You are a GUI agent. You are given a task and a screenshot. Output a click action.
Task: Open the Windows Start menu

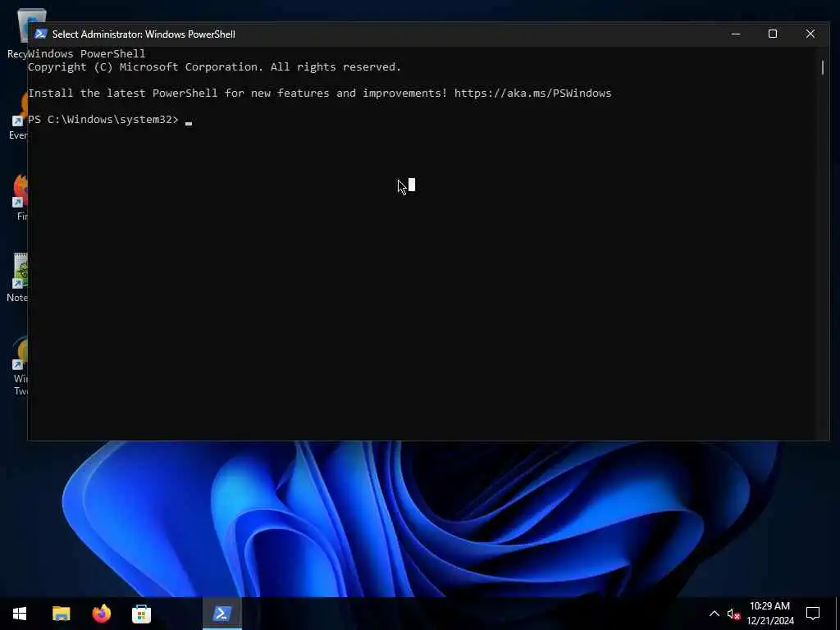pyautogui.click(x=20, y=614)
